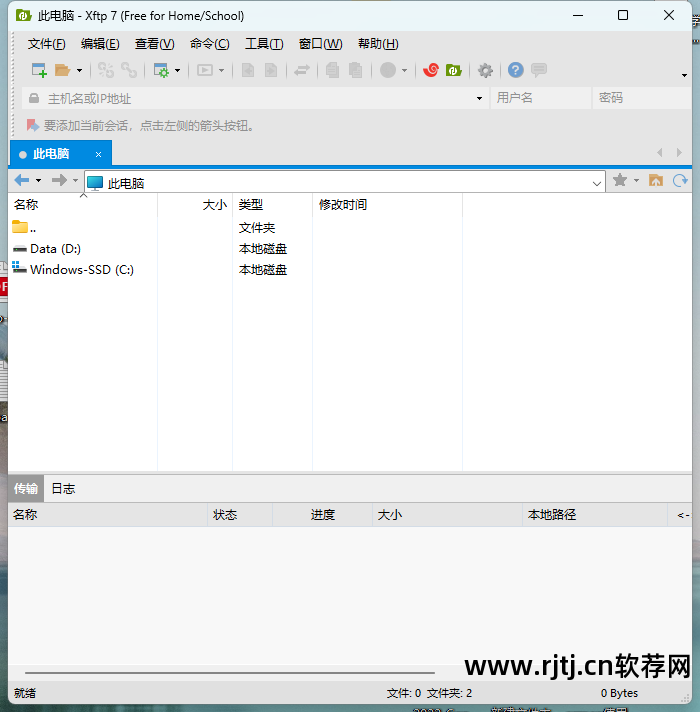
Task: Select the Windows-SSD (C:) drive
Action: tap(235, 270)
